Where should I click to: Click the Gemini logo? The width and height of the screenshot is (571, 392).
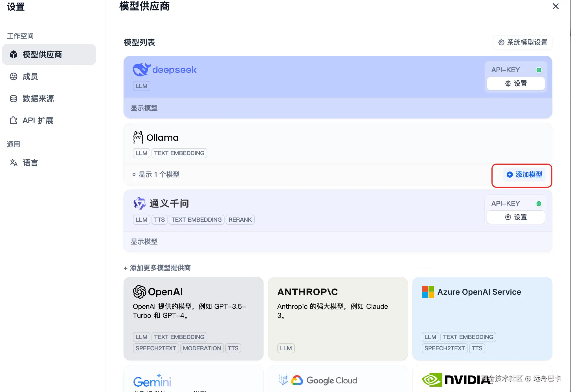click(152, 381)
